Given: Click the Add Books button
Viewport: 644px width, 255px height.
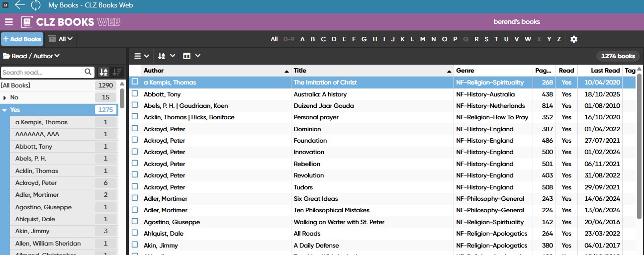Looking at the screenshot, I should [x=22, y=39].
